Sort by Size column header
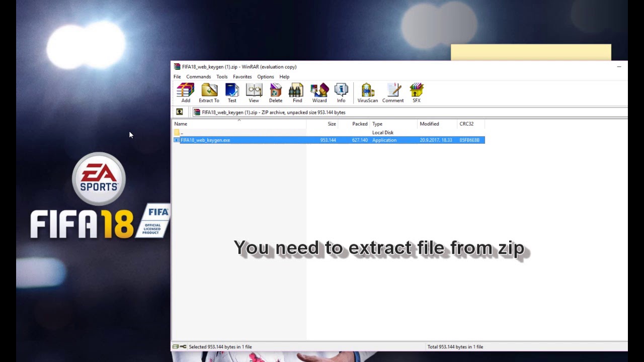Viewport: 644px width, 362px height. point(323,124)
